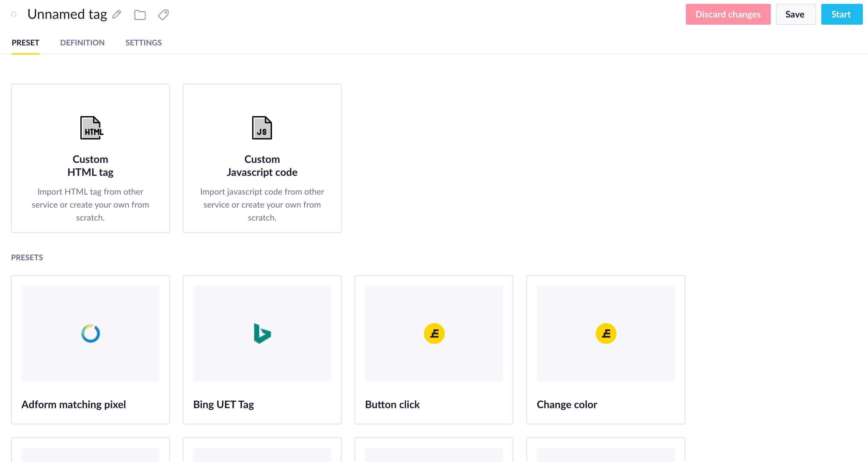868x462 pixels.
Task: Click the Bing logo icon
Action: [262, 333]
